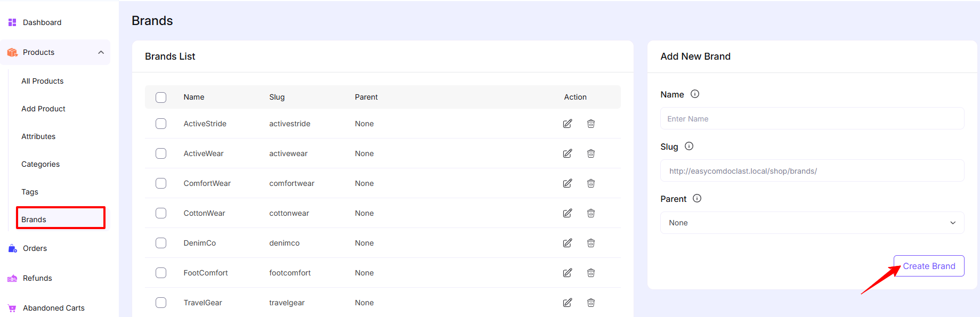Screen dimensions: 980x317
Task: Collapse the Products sidebar menu
Action: pos(101,52)
